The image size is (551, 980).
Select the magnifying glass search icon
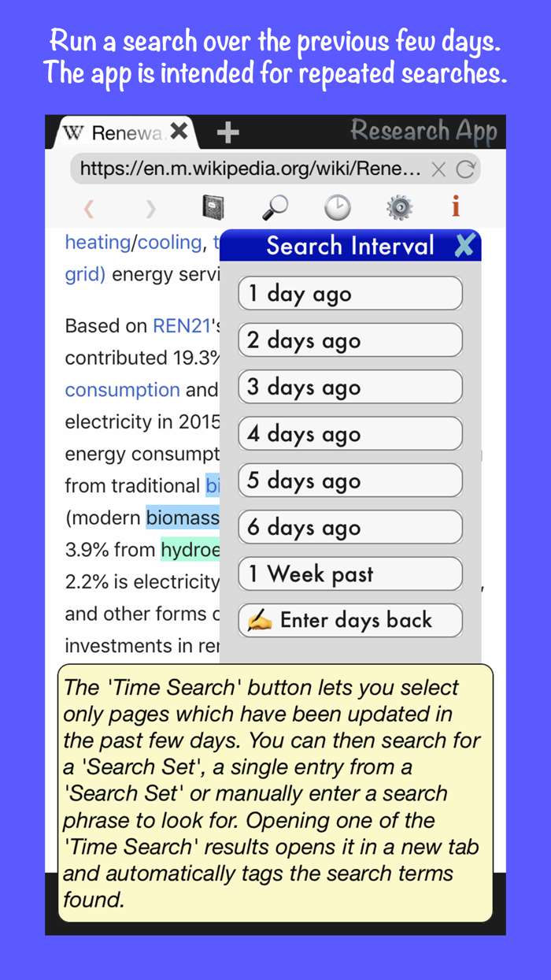tap(274, 207)
